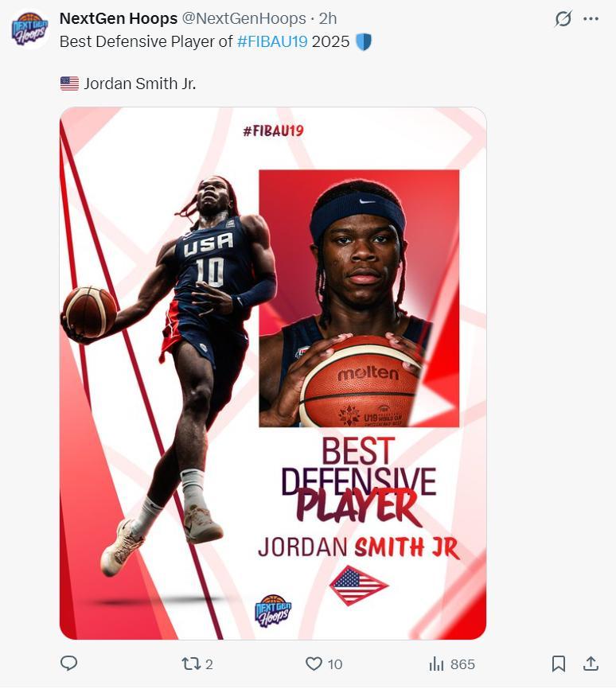Click the retweet count 2
Image resolution: width=616 pixels, height=689 pixels.
(x=209, y=664)
